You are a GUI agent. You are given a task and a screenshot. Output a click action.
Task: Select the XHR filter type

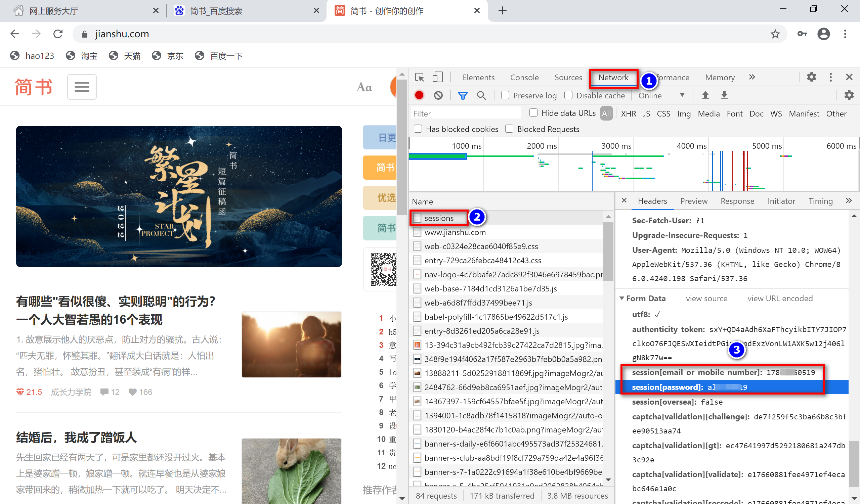(628, 113)
